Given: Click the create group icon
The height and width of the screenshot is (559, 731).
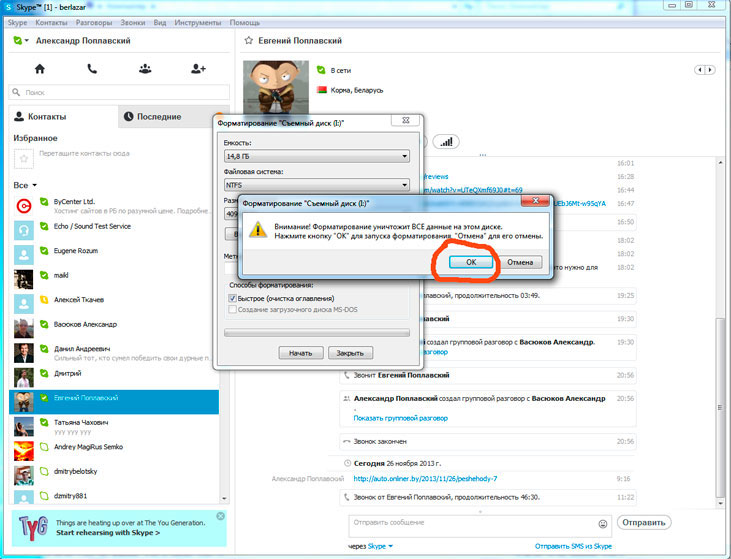Looking at the screenshot, I should (x=145, y=69).
